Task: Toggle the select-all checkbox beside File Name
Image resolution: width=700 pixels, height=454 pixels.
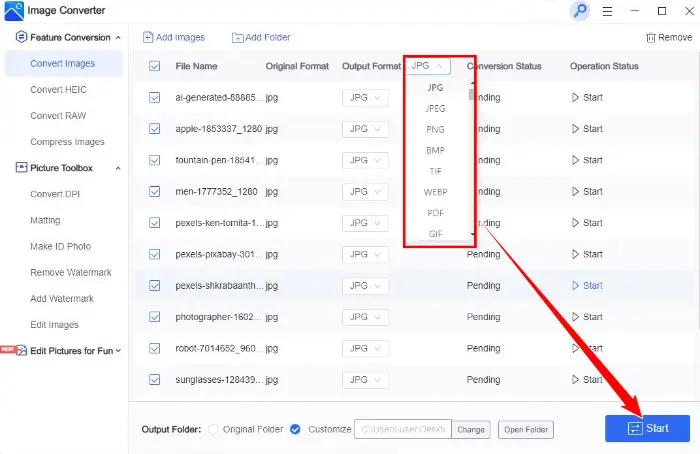Action: [154, 66]
